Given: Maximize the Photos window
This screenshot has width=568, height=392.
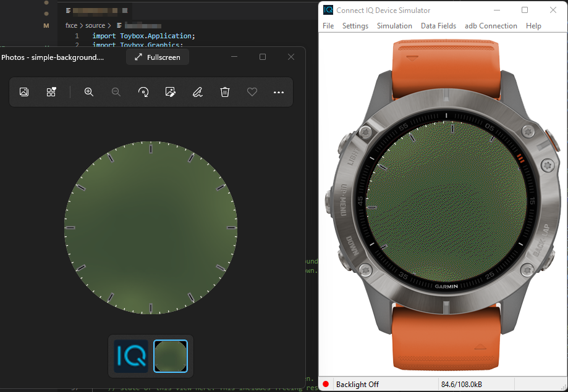Looking at the screenshot, I should click(263, 57).
